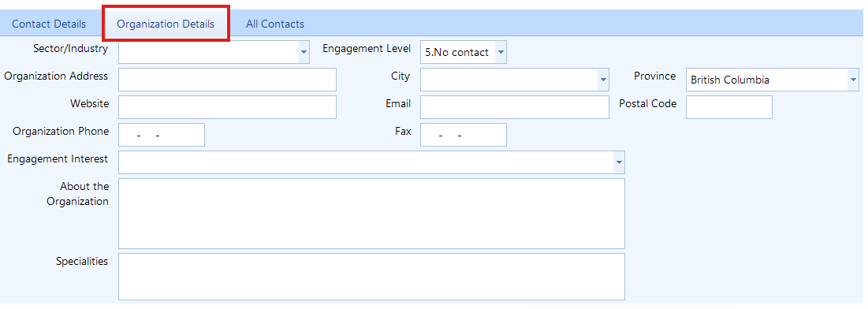Go to the All Contacts tab

coord(275,24)
